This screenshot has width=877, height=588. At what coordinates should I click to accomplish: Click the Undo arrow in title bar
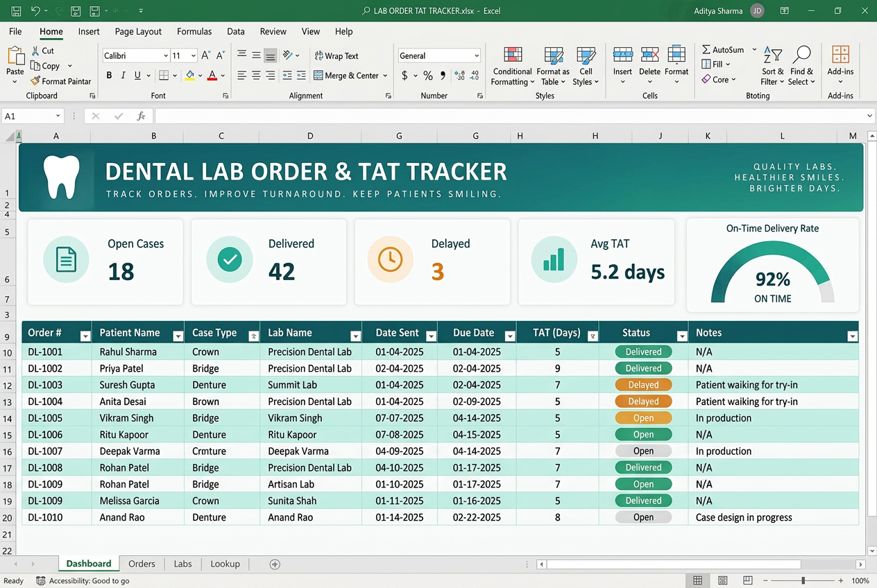[x=35, y=11]
